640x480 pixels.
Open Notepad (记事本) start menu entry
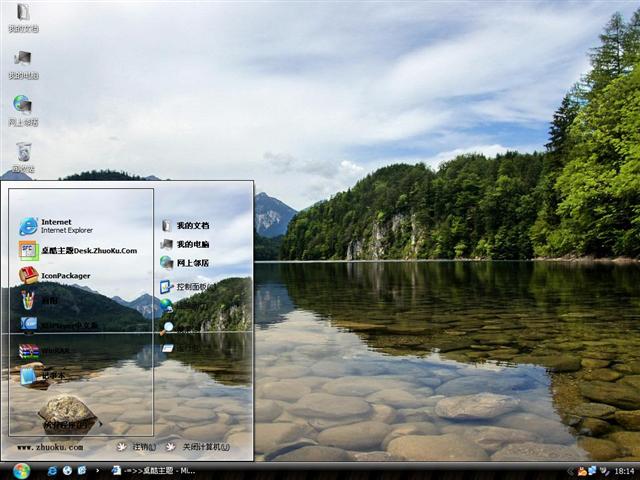[x=42, y=376]
